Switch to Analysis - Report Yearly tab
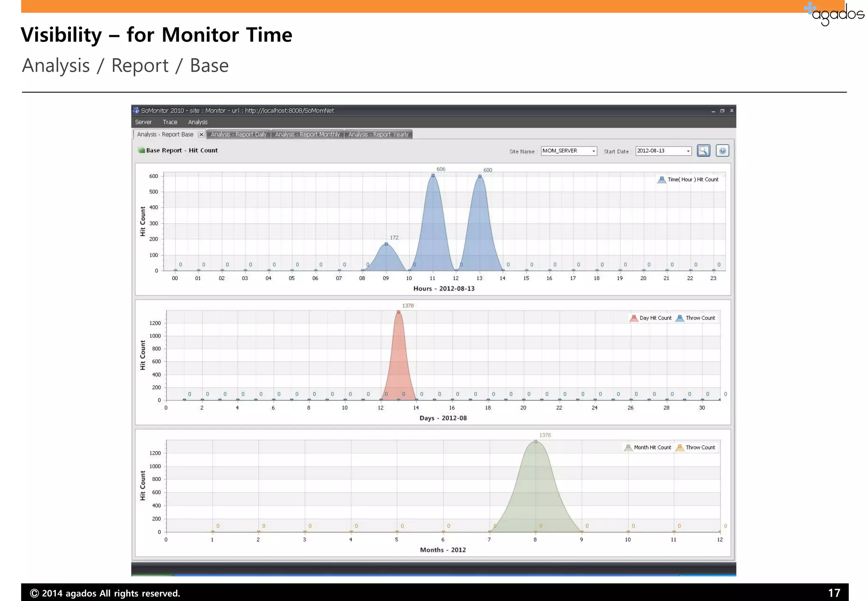868x601 pixels. pos(378,134)
